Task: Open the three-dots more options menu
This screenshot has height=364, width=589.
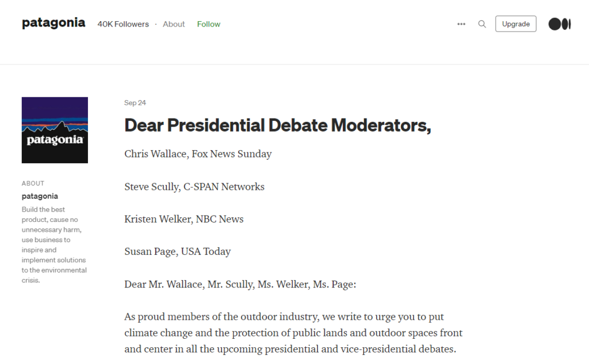Action: 461,24
